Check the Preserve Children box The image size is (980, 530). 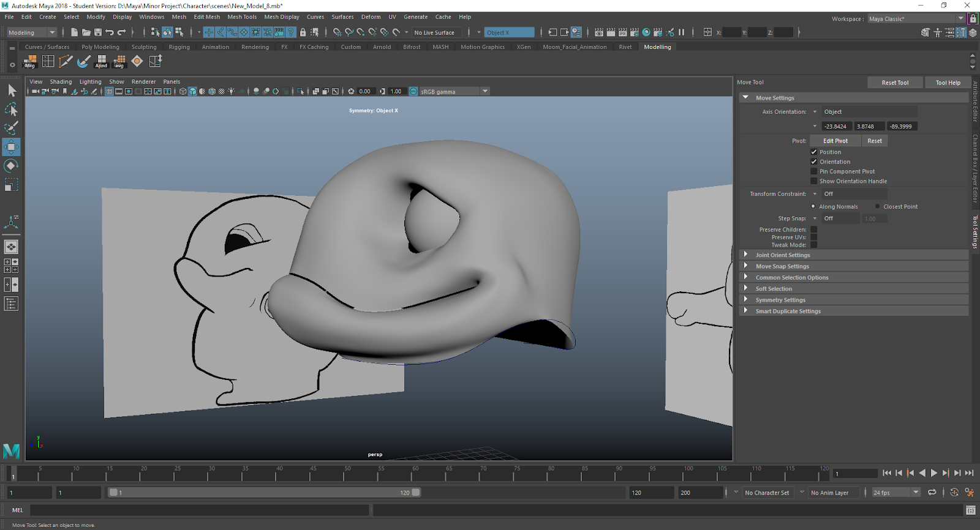[x=814, y=230]
